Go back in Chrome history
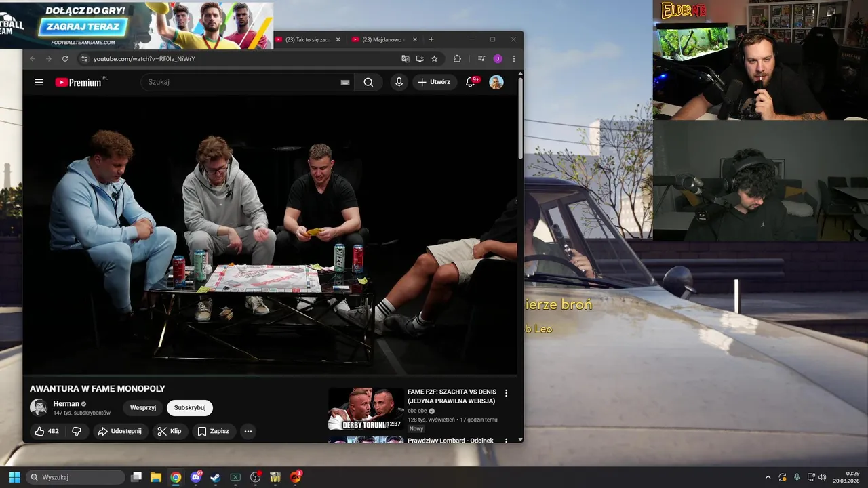The image size is (868, 488). click(x=33, y=59)
